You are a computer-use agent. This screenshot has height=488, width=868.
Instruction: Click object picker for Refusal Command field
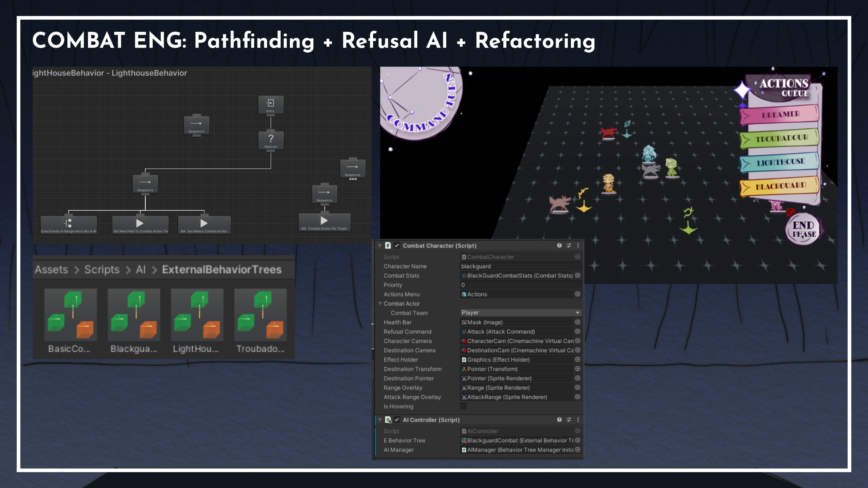tap(578, 332)
